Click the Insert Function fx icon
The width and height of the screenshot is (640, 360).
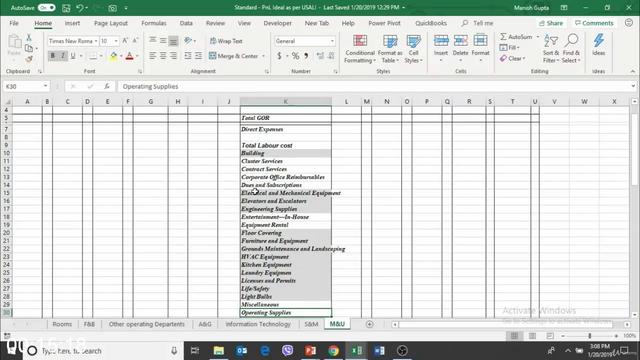tap(107, 87)
